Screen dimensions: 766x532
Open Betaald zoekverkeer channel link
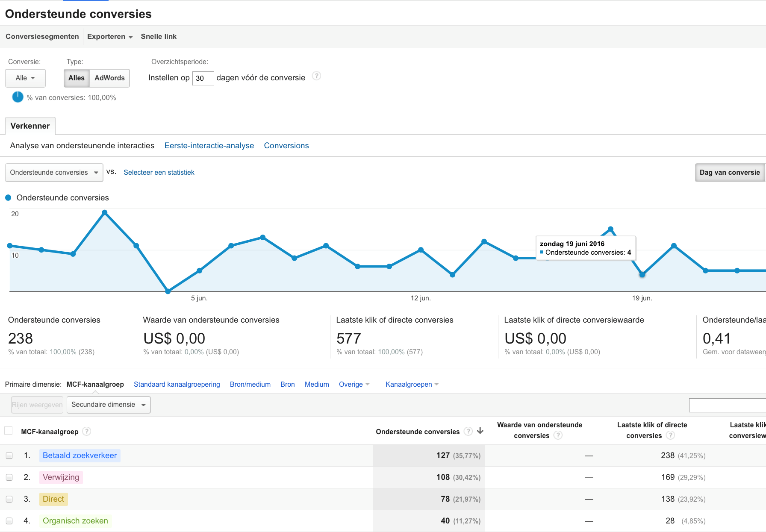tap(80, 456)
